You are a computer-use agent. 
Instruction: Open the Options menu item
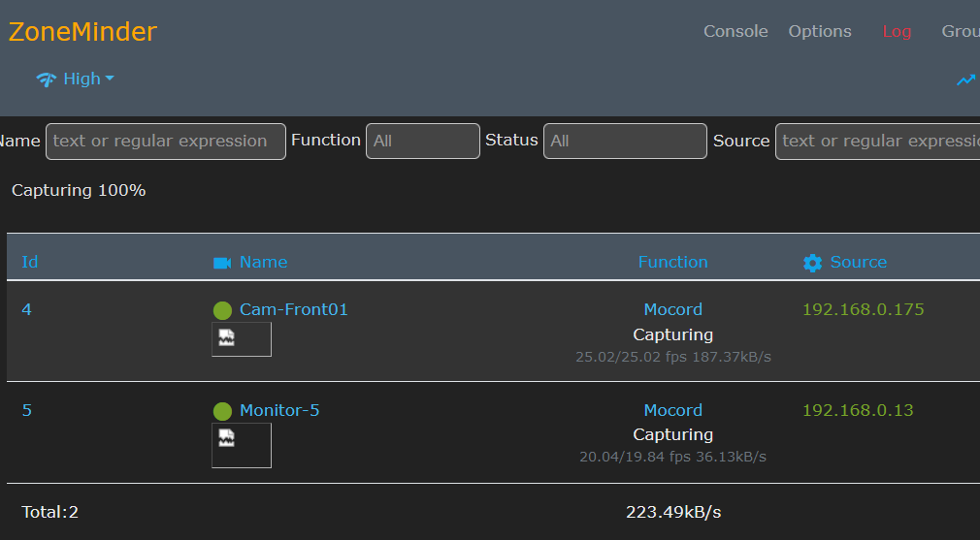[x=819, y=31]
